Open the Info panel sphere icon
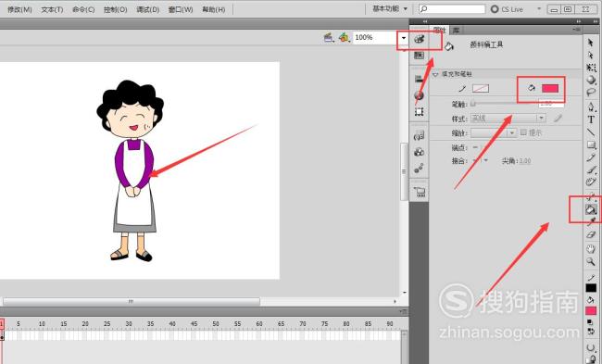This screenshot has height=364, width=602. pos(419,95)
